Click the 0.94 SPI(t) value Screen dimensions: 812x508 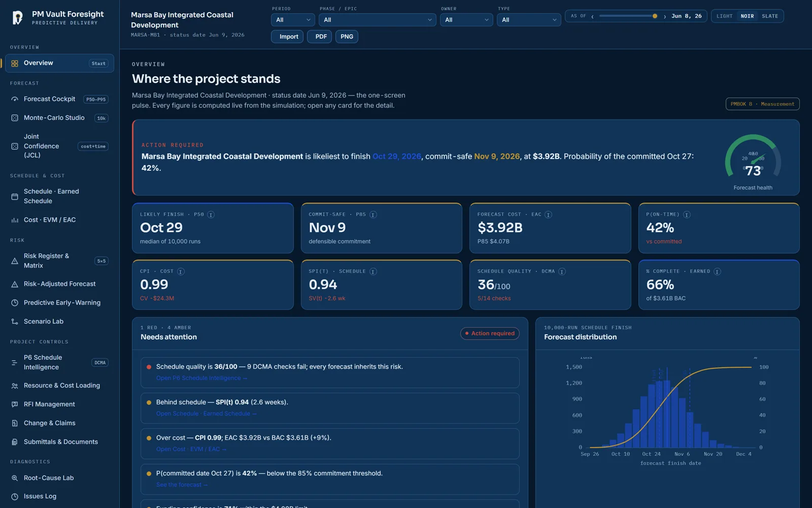pyautogui.click(x=323, y=284)
